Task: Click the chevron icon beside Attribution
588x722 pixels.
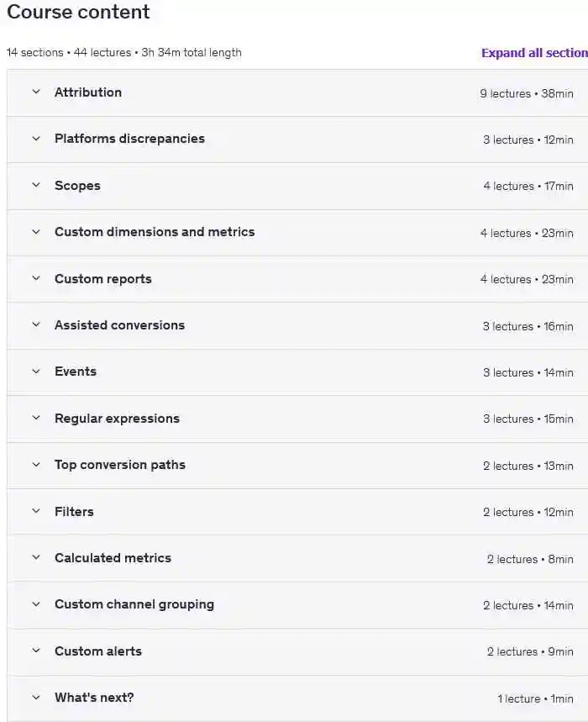Action: pos(36,92)
